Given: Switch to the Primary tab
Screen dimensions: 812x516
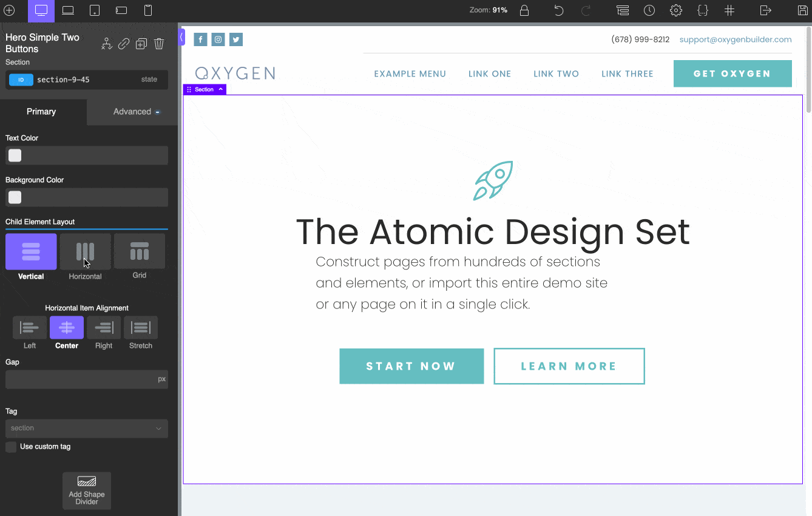Looking at the screenshot, I should pyautogui.click(x=41, y=111).
